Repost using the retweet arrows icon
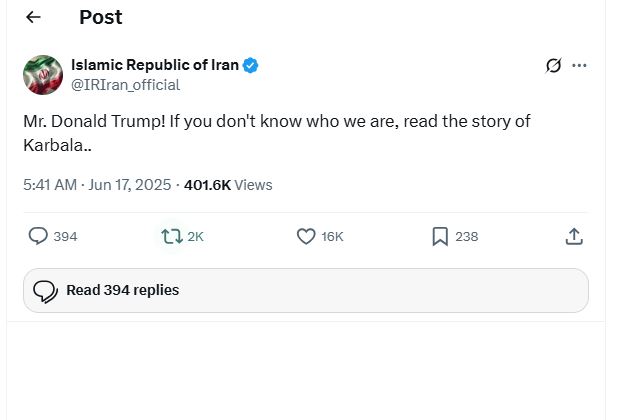The width and height of the screenshot is (626, 420). pyautogui.click(x=172, y=236)
